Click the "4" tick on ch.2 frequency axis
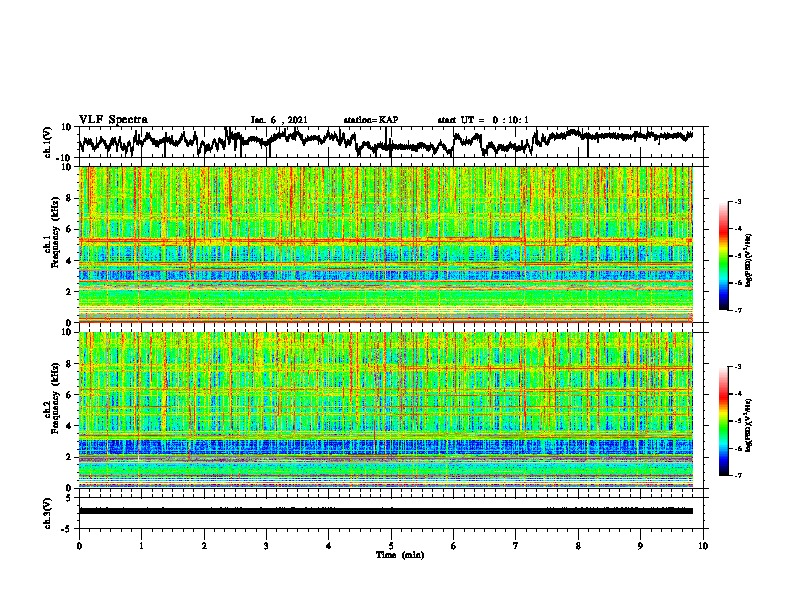The height and width of the screenshot is (612, 792). coord(69,426)
